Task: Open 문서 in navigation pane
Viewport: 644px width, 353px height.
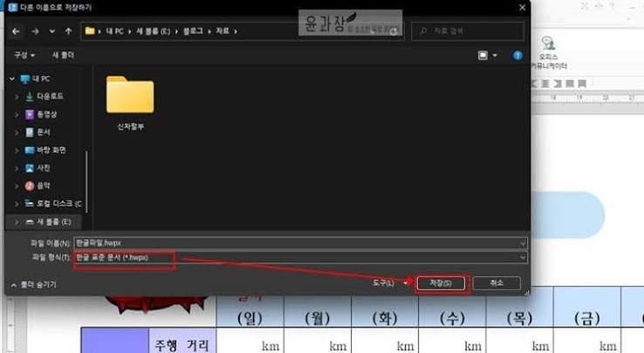Action: click(x=44, y=132)
